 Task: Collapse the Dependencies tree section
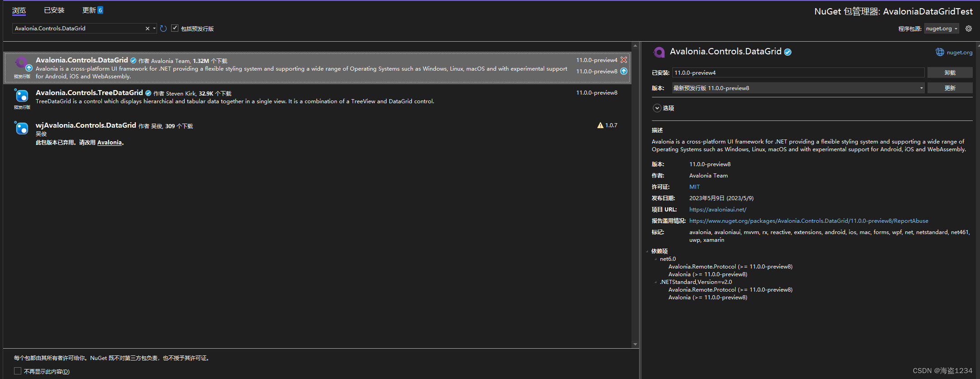647,251
